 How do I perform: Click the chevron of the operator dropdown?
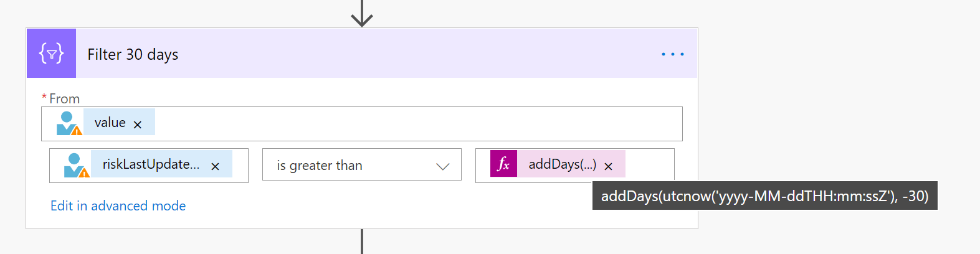pyautogui.click(x=443, y=166)
